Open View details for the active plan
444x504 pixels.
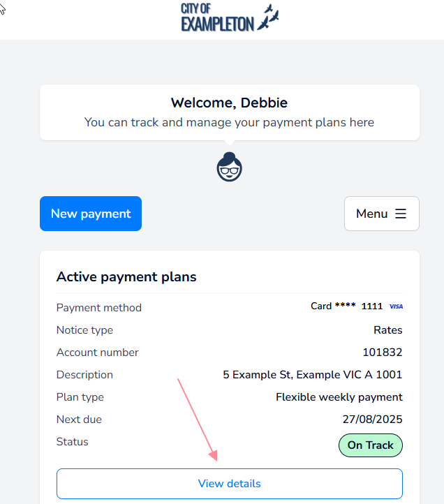[230, 484]
